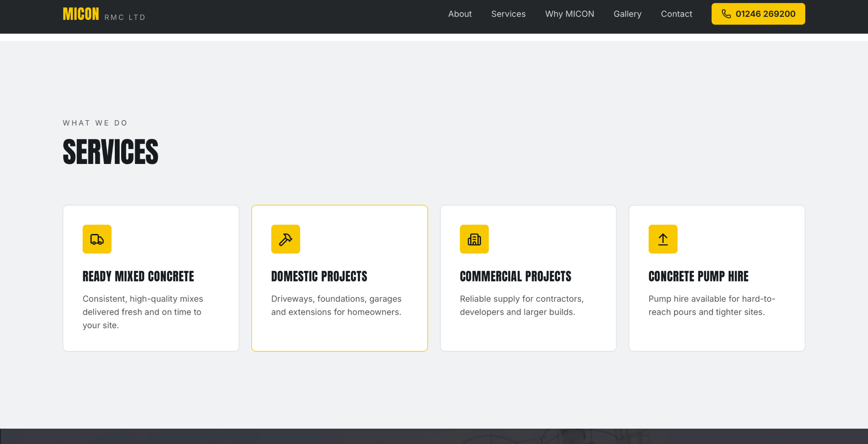Navigate to Contact in header
The width and height of the screenshot is (868, 444).
[676, 14]
